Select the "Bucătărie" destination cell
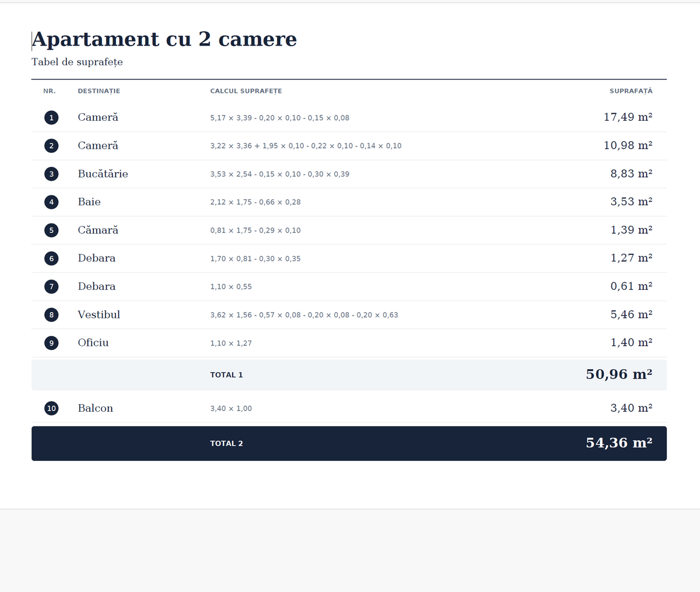The height and width of the screenshot is (592, 700). (103, 174)
